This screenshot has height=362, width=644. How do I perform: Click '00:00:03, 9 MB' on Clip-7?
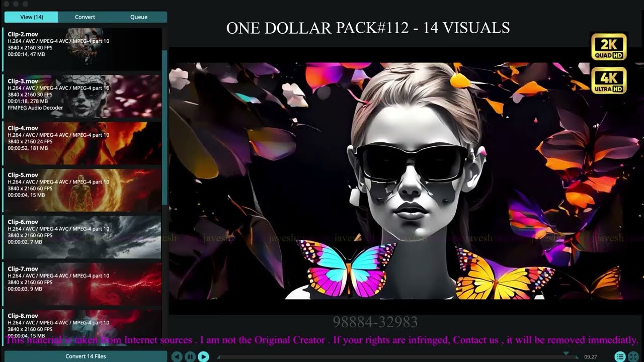25,289
